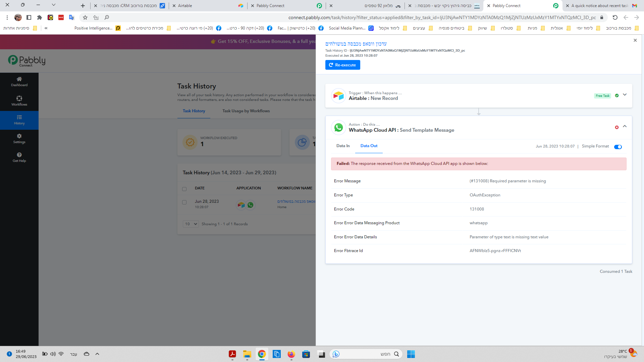This screenshot has height=362, width=644.
Task: Click the share icon in toolbar
Action: tap(96, 17)
